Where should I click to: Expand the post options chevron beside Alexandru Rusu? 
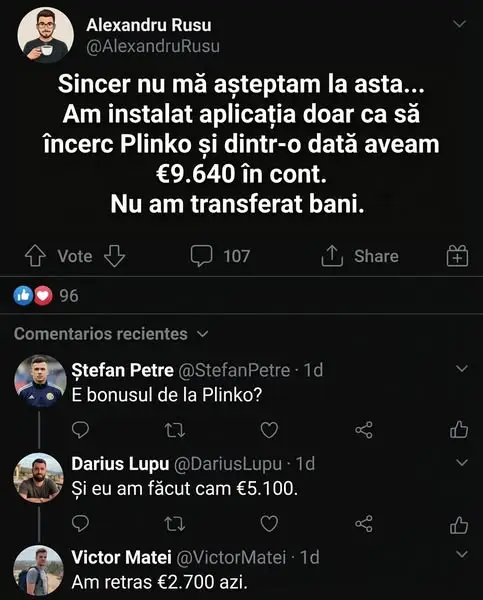(x=459, y=24)
